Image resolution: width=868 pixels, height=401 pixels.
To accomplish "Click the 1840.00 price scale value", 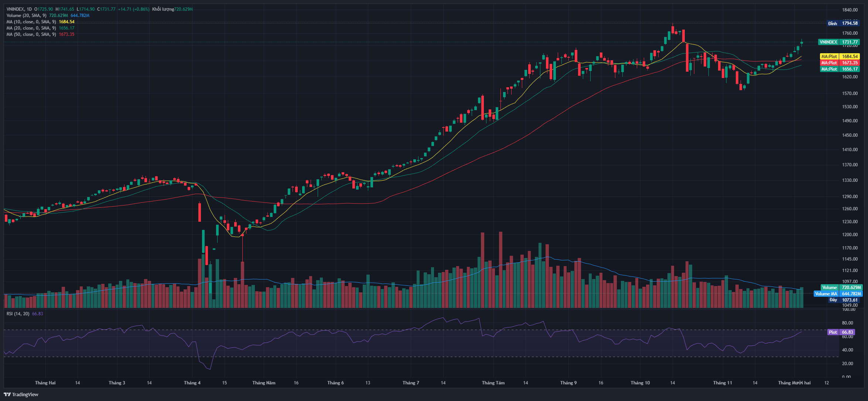I will [x=850, y=10].
